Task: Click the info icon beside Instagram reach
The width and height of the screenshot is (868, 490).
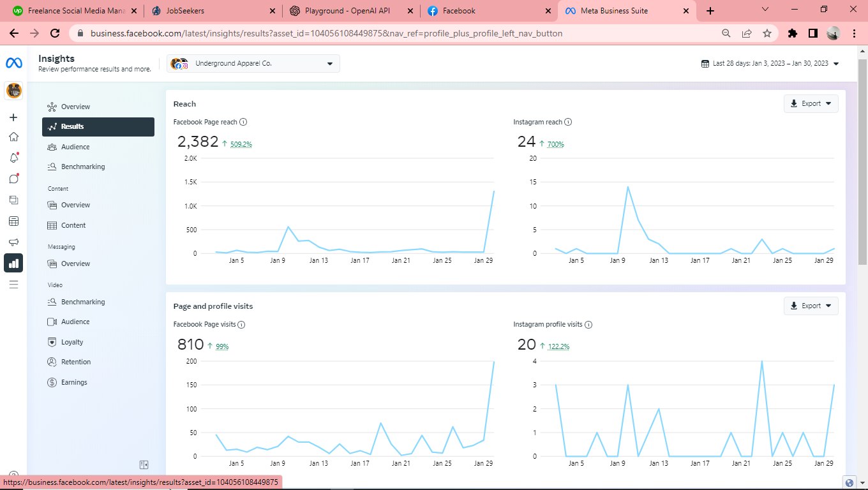Action: click(x=568, y=122)
